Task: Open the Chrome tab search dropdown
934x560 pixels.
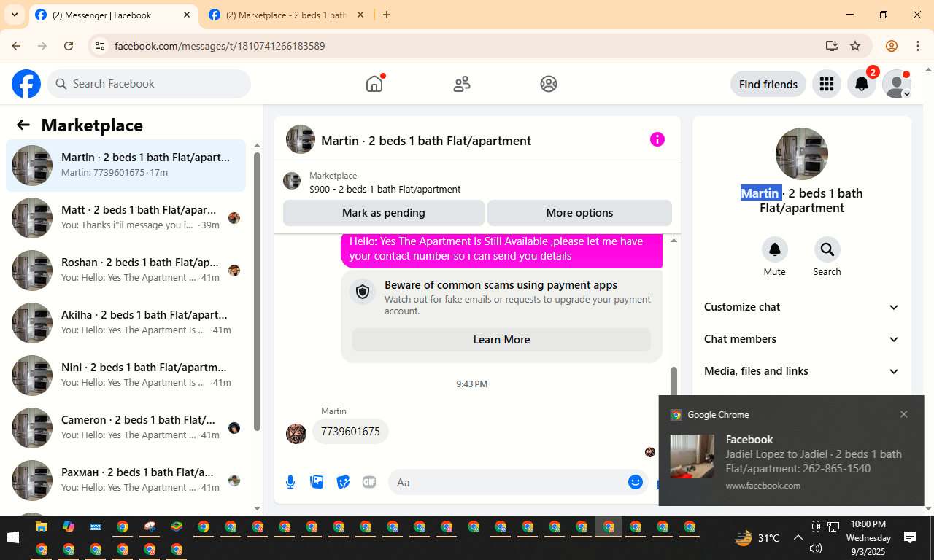Action: coord(14,15)
